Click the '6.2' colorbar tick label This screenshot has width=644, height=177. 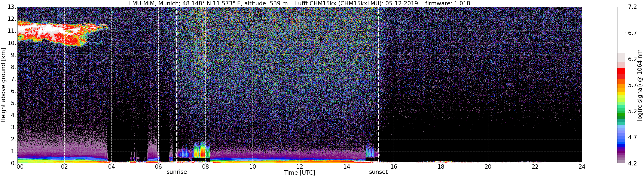(632, 59)
